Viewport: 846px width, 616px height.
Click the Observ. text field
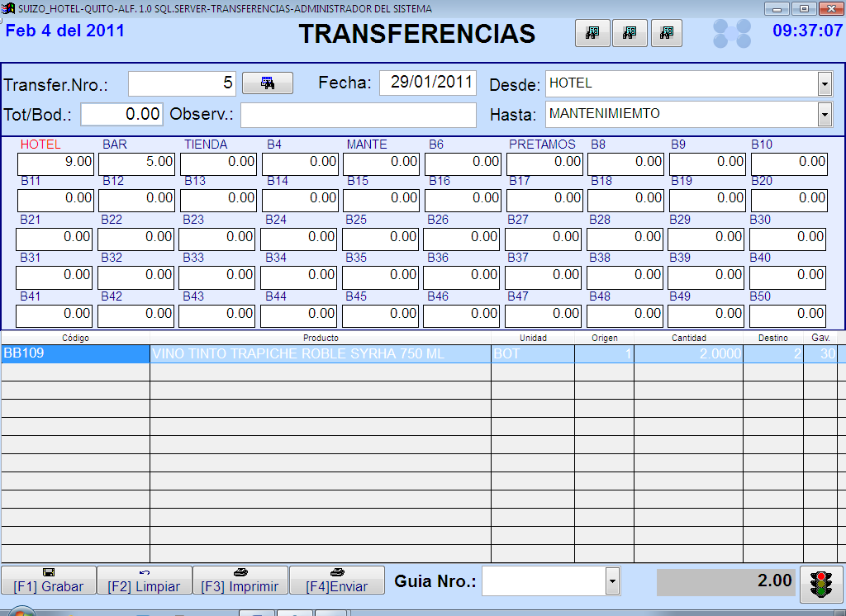pos(359,115)
